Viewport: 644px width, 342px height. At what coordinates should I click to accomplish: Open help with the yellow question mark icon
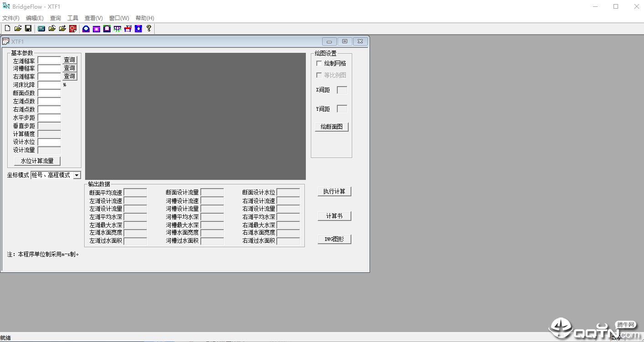click(x=149, y=29)
